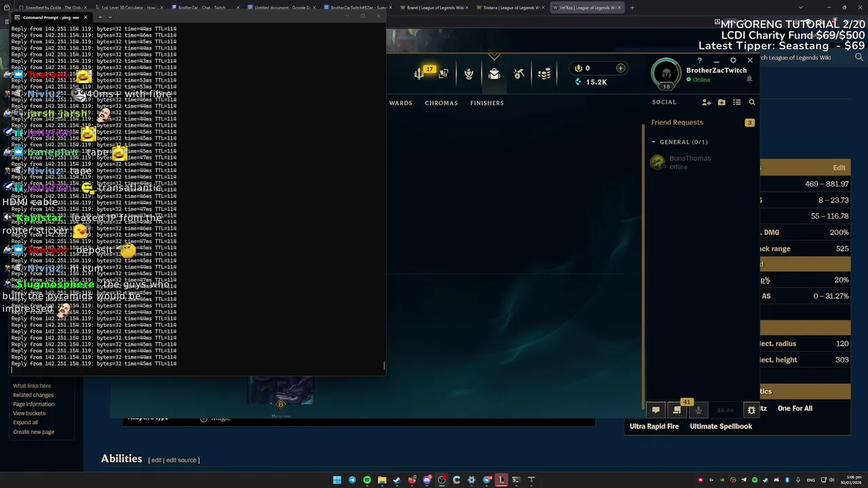Viewport: 868px width, 488px height.
Task: Open the Clash trident icon in League client
Action: 419,73
